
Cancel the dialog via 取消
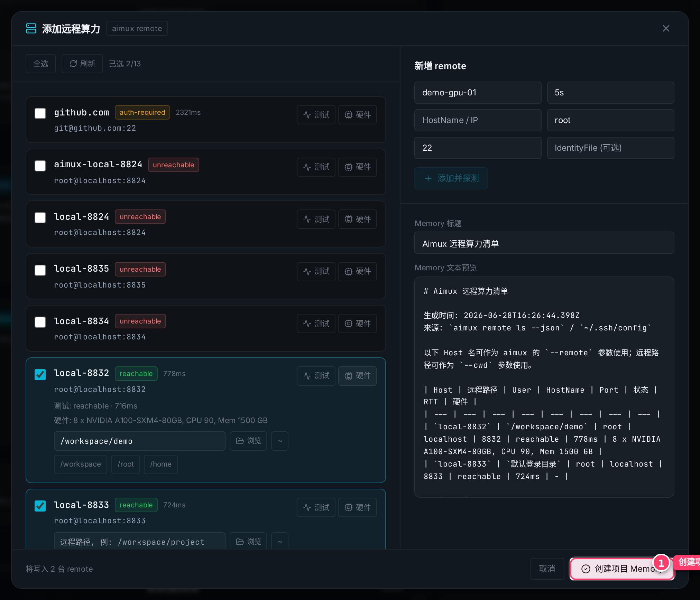(547, 569)
